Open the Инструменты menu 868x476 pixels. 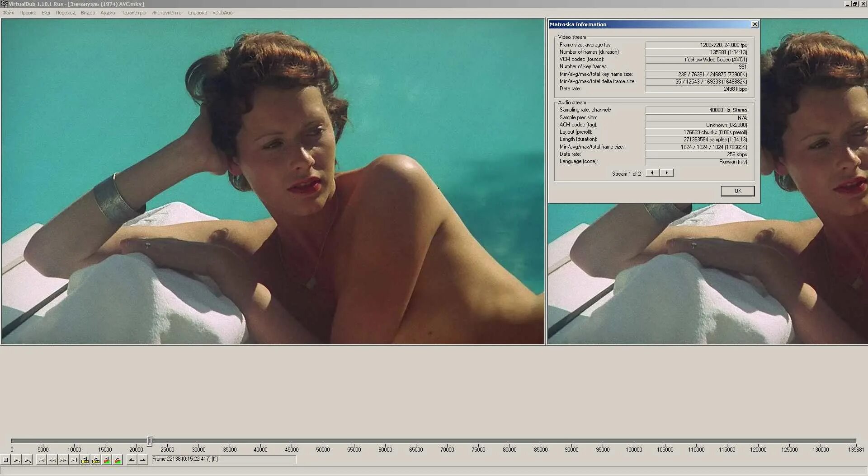(x=167, y=13)
